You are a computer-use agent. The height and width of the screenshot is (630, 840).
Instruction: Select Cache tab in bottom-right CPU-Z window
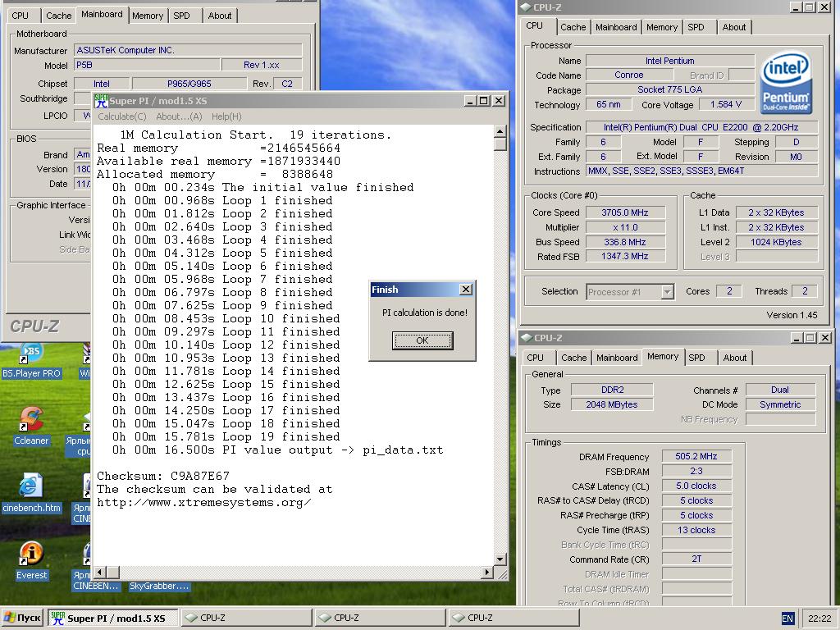(573, 358)
